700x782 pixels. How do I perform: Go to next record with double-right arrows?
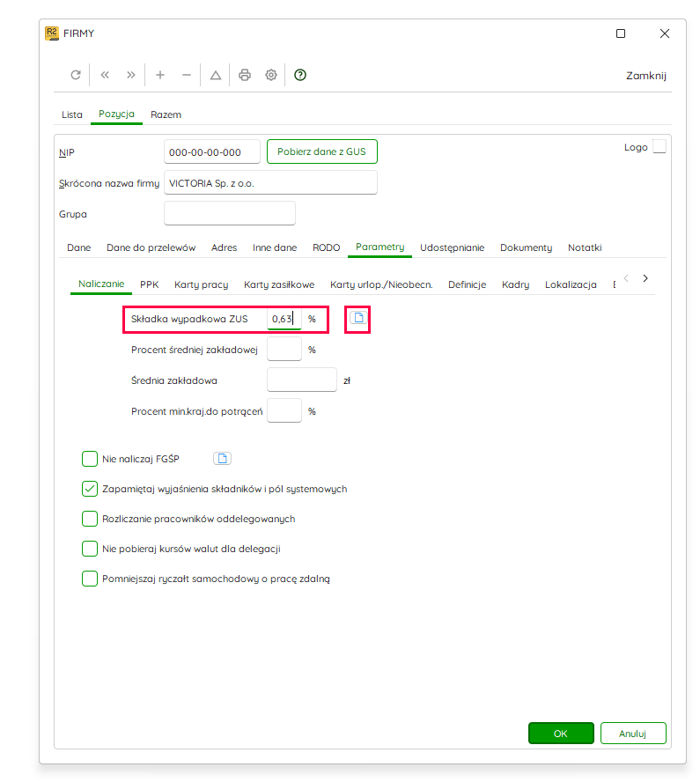pos(130,75)
